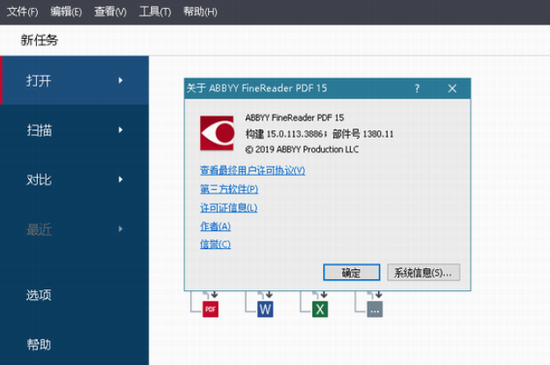Select 选项 in the left sidebar
The width and height of the screenshot is (550, 365).
coord(39,295)
